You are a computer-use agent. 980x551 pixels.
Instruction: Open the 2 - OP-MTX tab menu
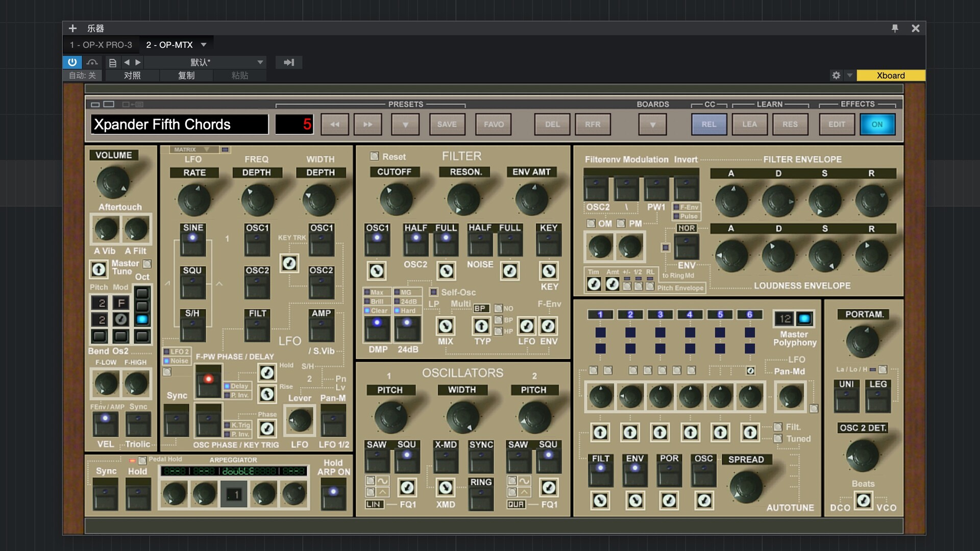[x=204, y=45]
